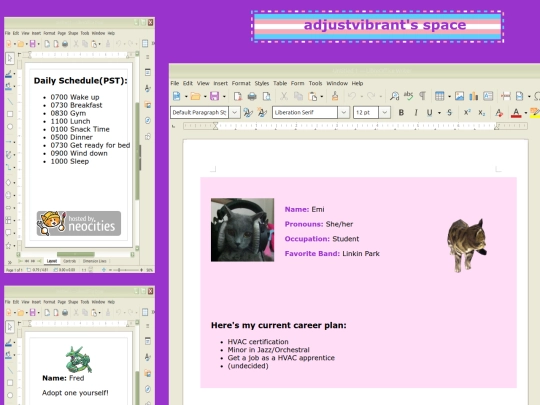540x405 pixels.
Task: Select Ellipse tool in Daily Schedule window
Action: pyautogui.click(x=10, y=127)
